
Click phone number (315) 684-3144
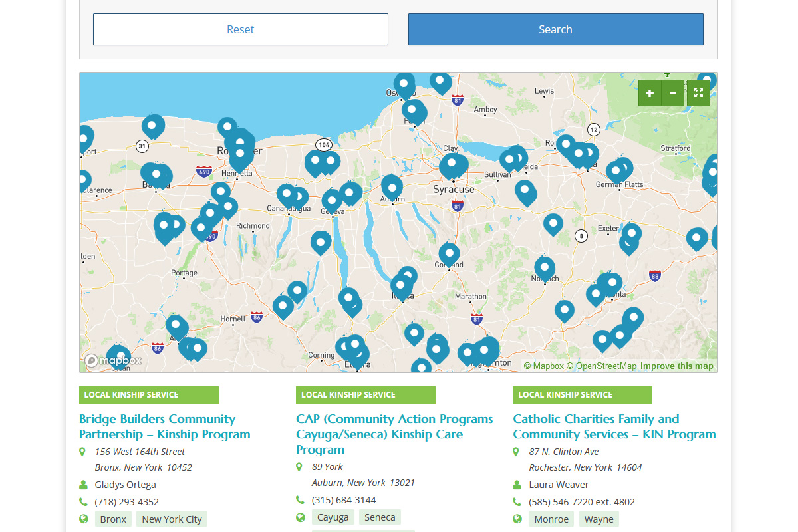(x=344, y=500)
